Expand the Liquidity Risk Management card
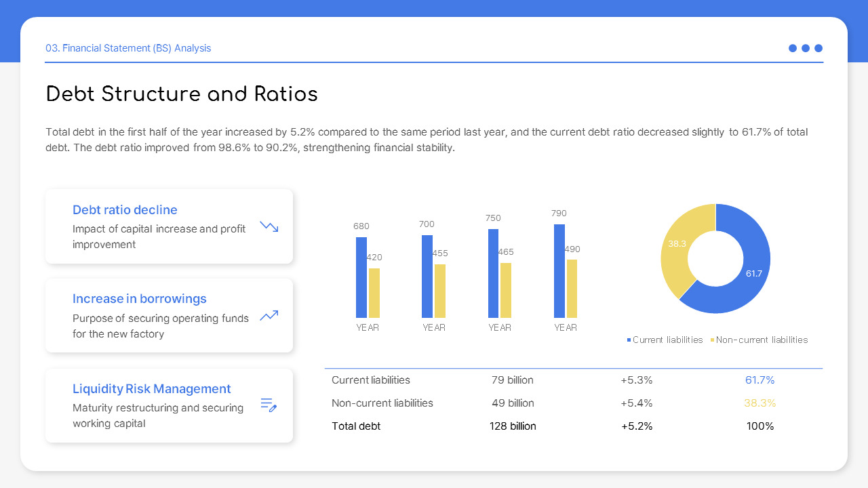 (169, 405)
